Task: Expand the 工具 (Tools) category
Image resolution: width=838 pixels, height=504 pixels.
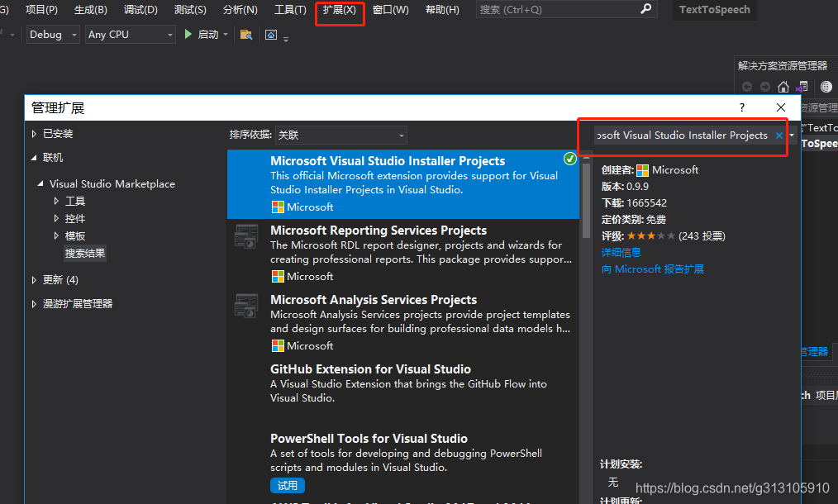Action: (56, 201)
